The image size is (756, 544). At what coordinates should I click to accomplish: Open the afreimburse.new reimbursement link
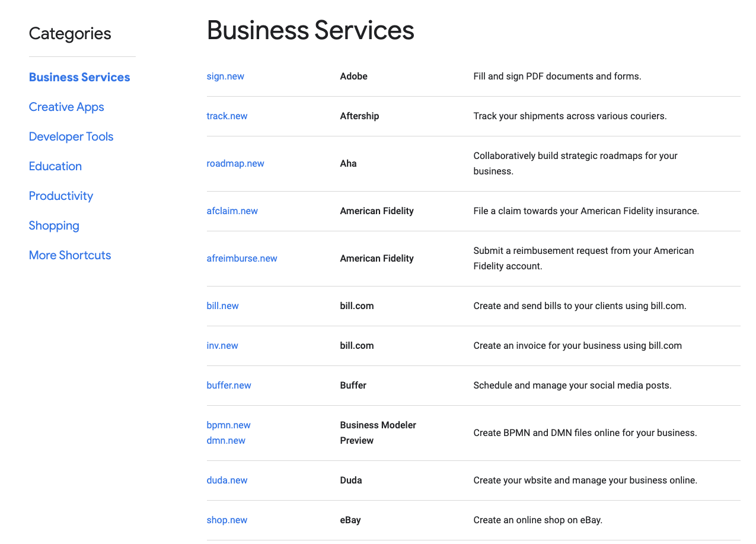tap(242, 258)
